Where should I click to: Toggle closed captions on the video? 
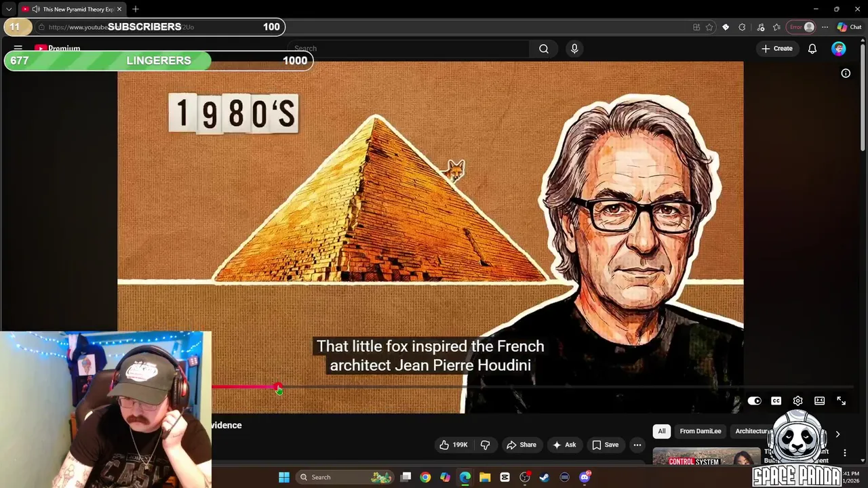[x=776, y=401]
